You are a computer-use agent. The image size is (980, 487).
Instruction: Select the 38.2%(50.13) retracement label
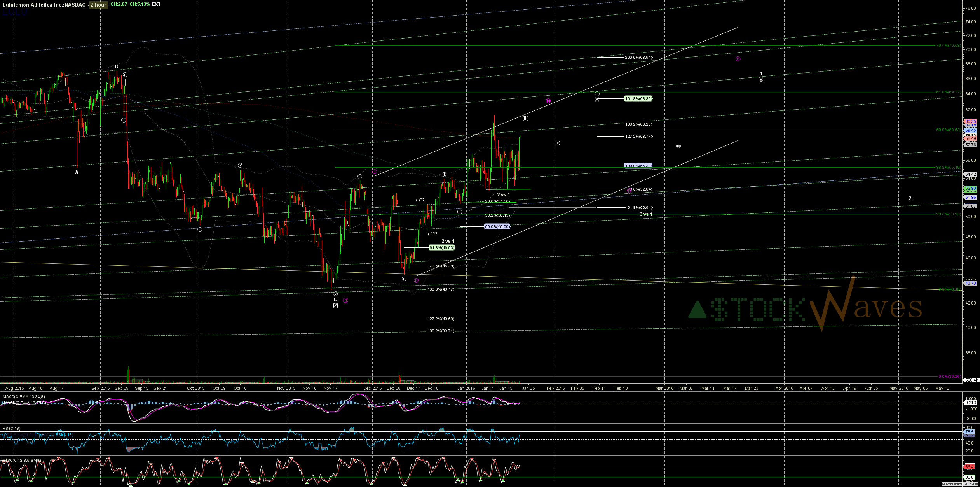pos(497,215)
